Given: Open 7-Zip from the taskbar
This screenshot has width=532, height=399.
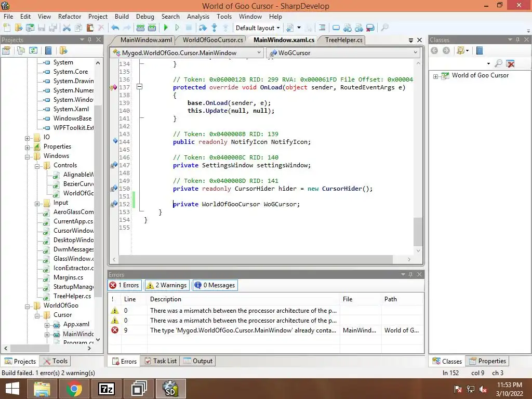Looking at the screenshot, I should [106, 389].
